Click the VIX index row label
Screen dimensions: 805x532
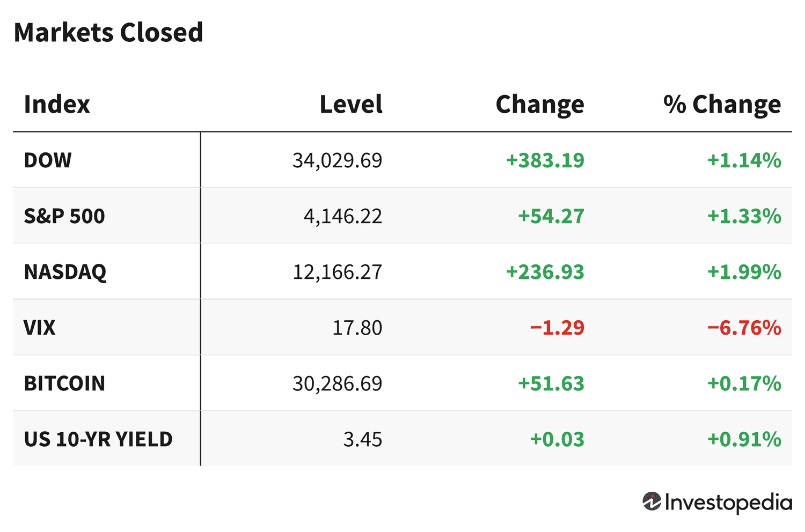[x=40, y=328]
